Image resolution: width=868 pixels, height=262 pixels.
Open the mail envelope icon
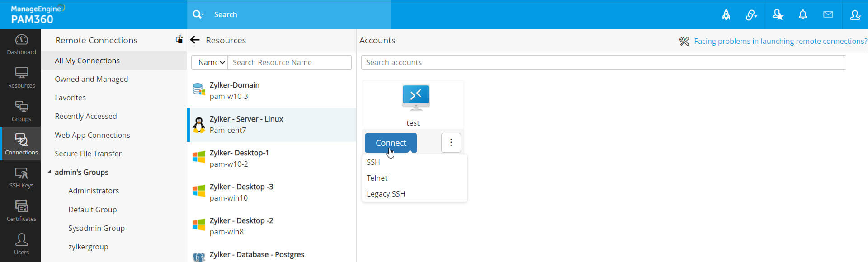pos(828,14)
